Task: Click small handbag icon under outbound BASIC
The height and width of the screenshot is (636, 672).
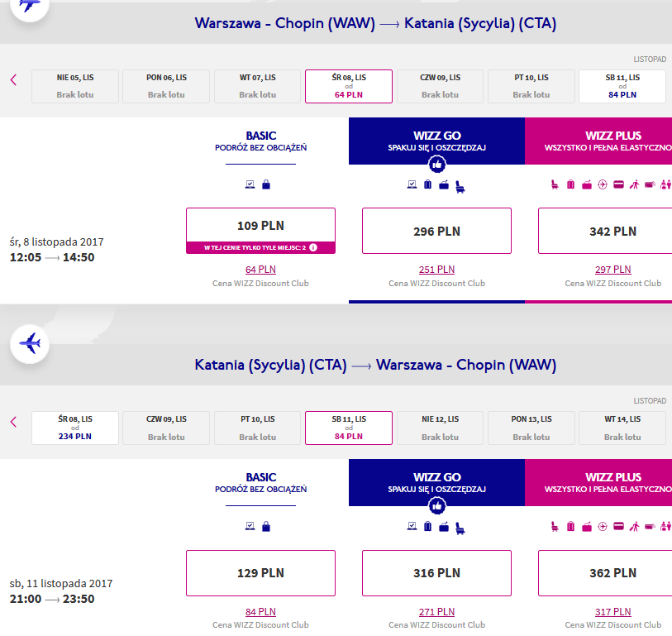Action: pyautogui.click(x=266, y=184)
